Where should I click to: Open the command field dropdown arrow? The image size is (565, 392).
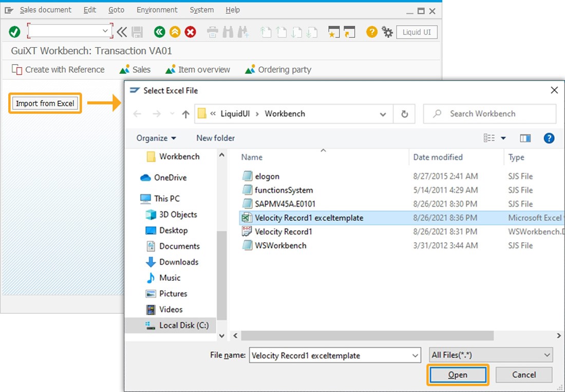click(105, 31)
